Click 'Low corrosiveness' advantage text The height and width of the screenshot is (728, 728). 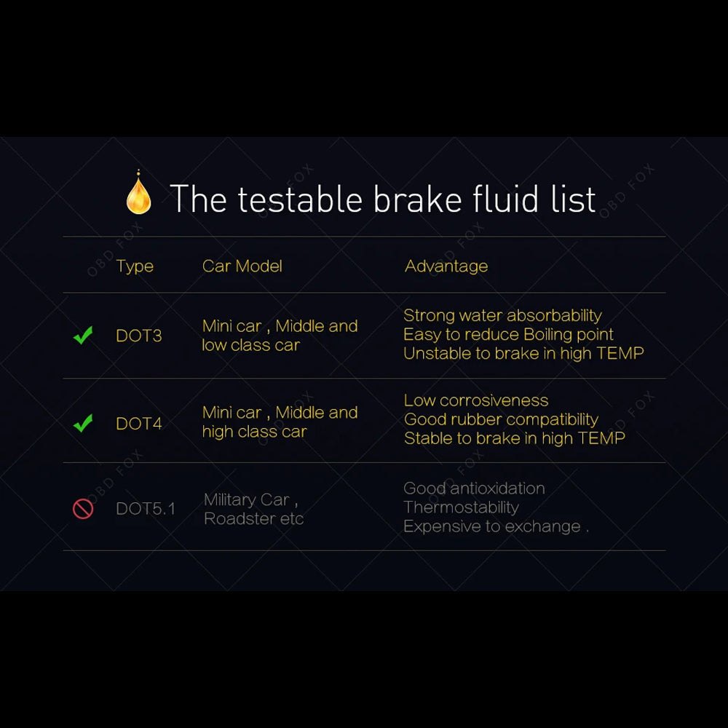tap(476, 400)
